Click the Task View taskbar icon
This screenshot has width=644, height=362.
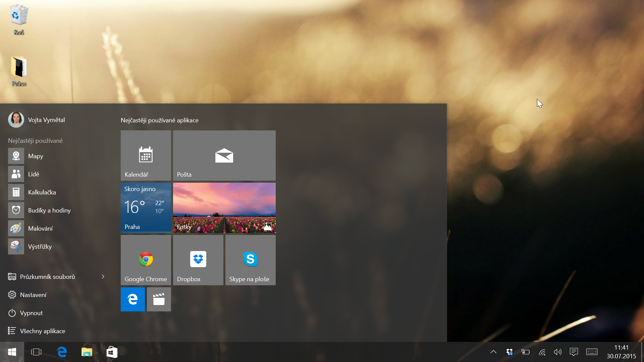(36, 352)
